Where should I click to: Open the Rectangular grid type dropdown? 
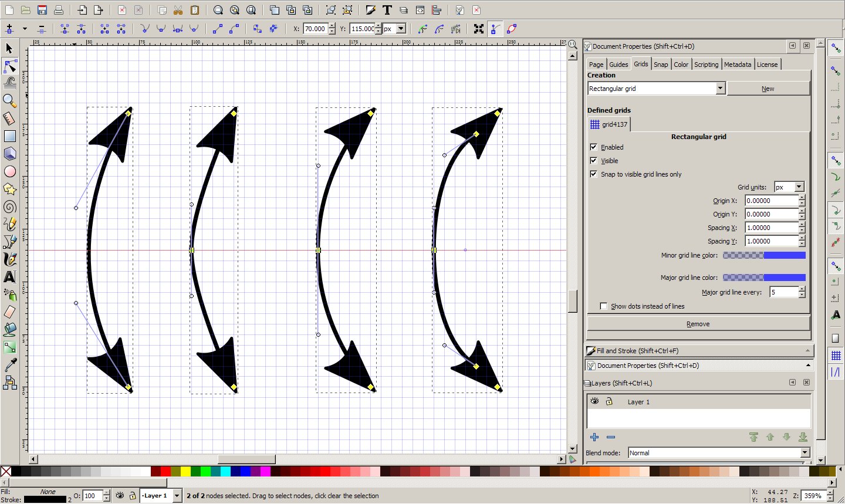coord(720,89)
